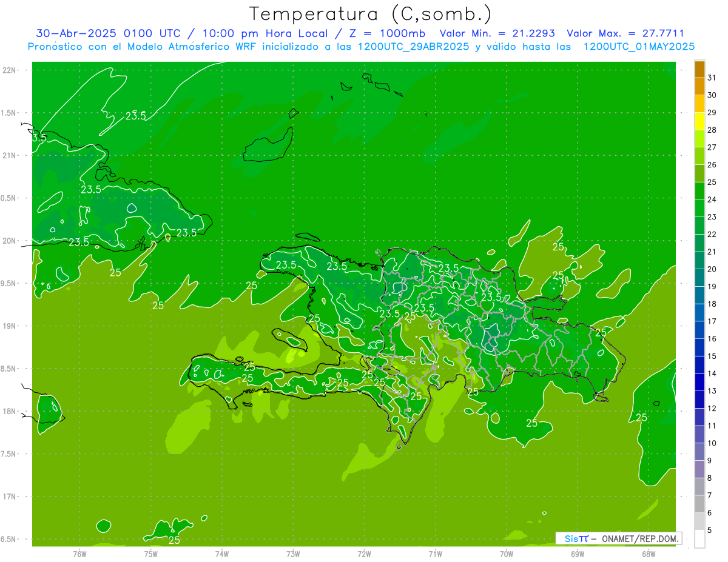Image resolution: width=728 pixels, height=562 pixels.
Task: Click the 20N latitude axis label
Action: pos(10,241)
